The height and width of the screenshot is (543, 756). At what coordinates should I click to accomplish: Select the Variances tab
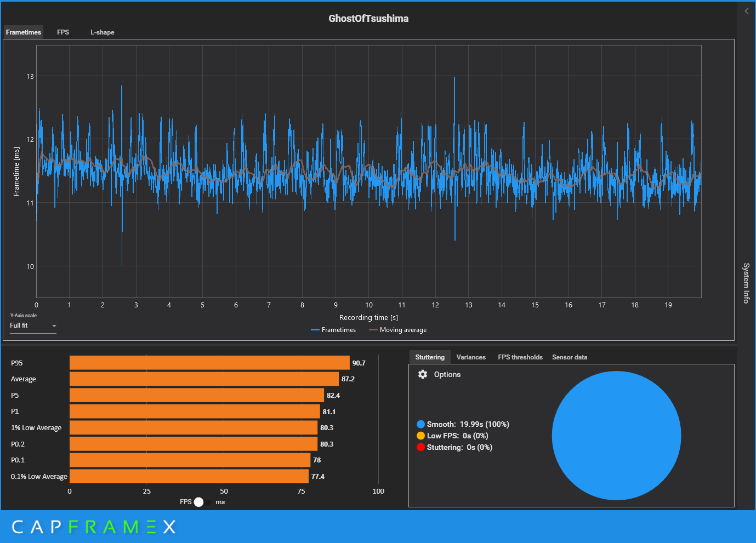[471, 357]
